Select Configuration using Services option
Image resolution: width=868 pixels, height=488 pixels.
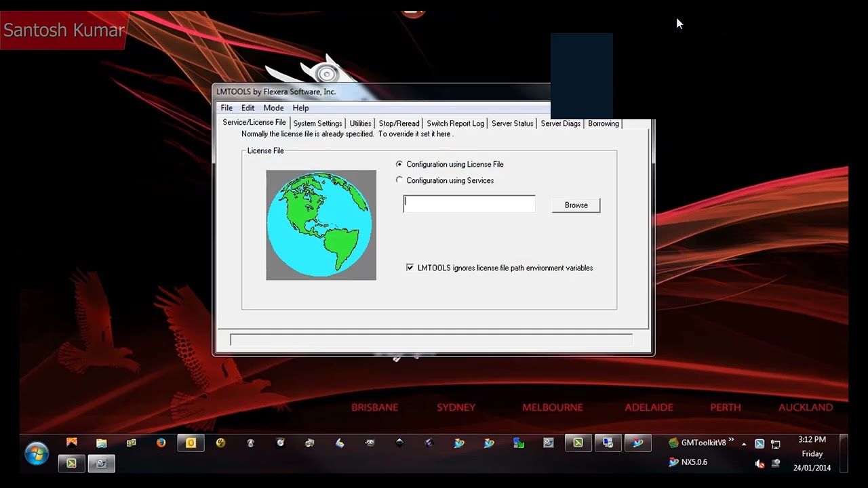(x=445, y=180)
